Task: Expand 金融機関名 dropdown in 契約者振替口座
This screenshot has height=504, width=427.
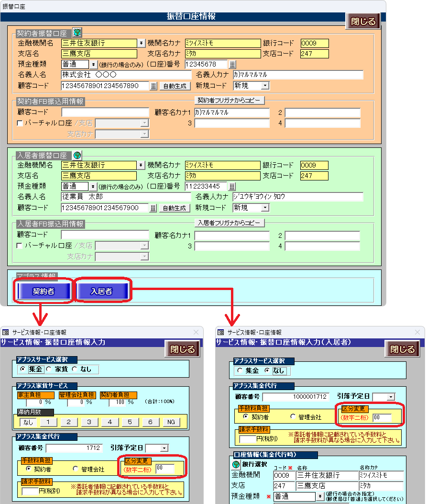Action: (x=141, y=43)
